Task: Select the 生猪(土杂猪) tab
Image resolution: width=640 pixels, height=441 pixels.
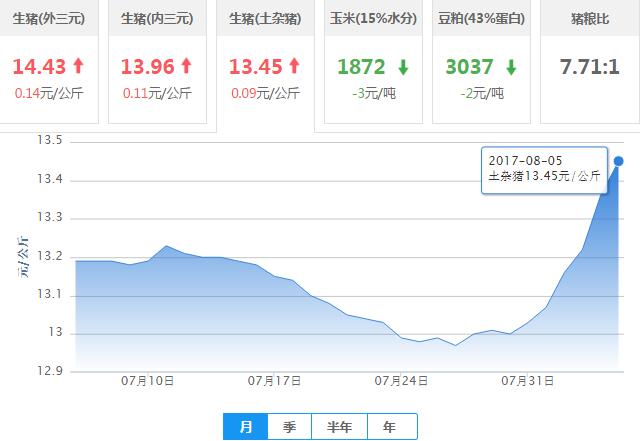Action: (265, 19)
